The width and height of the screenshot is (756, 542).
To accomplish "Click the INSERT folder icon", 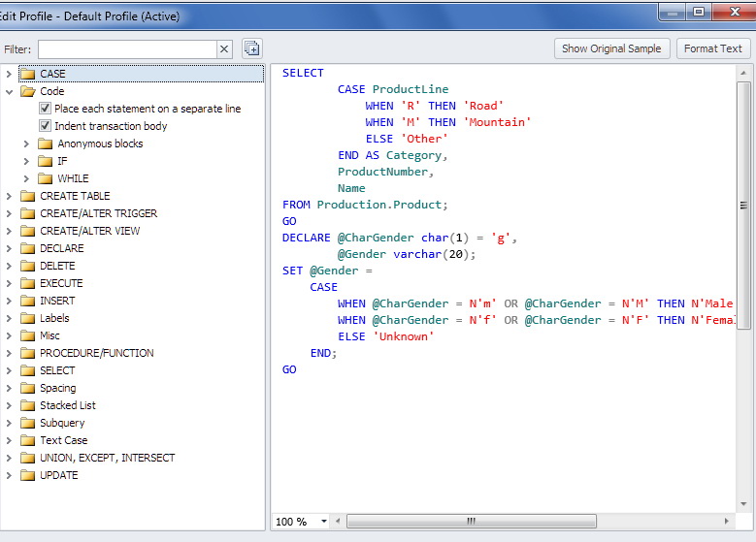I will [28, 301].
